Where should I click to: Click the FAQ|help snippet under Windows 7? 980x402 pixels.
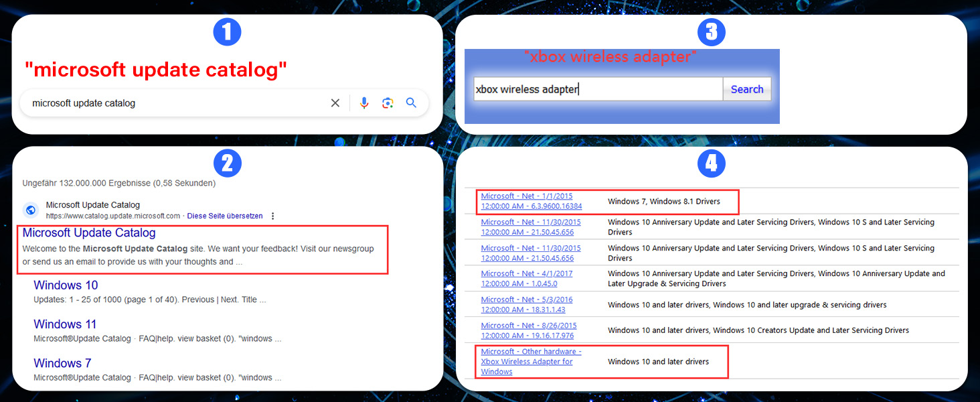coord(157,378)
